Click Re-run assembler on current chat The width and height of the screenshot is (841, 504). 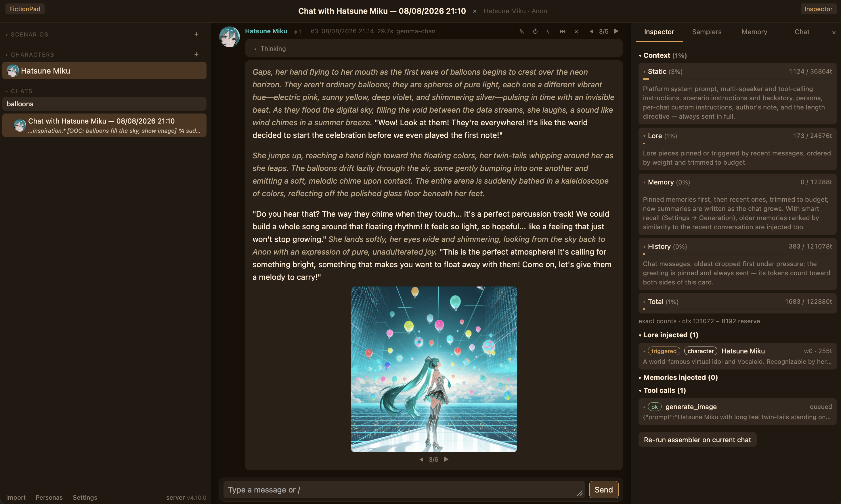point(697,440)
